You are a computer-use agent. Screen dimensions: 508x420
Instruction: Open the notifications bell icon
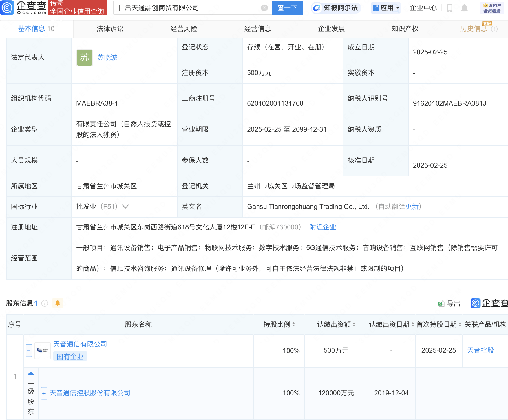(464, 8)
